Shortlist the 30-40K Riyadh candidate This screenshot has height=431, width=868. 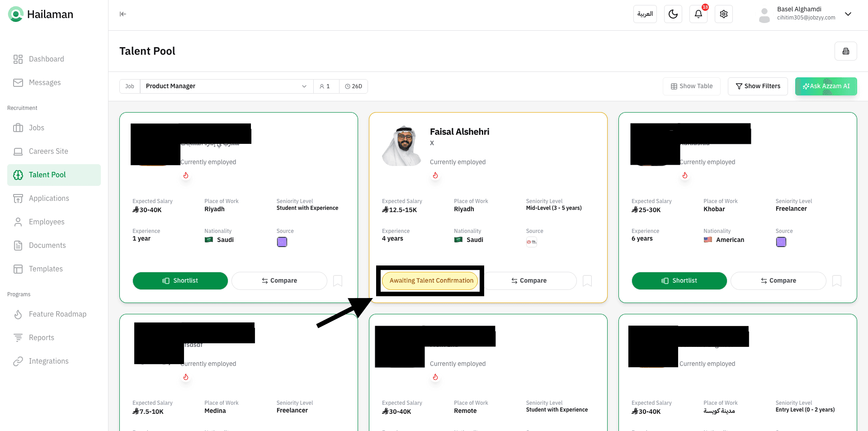point(180,281)
